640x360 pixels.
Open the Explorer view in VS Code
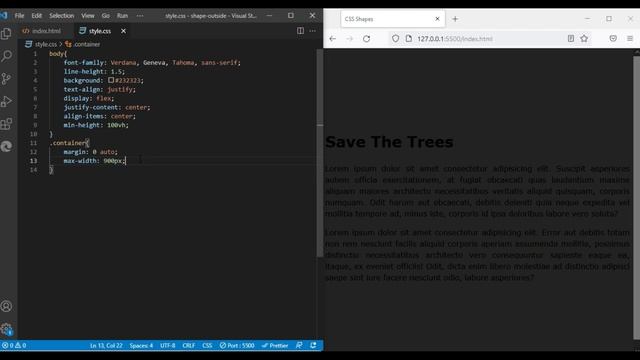point(6,33)
